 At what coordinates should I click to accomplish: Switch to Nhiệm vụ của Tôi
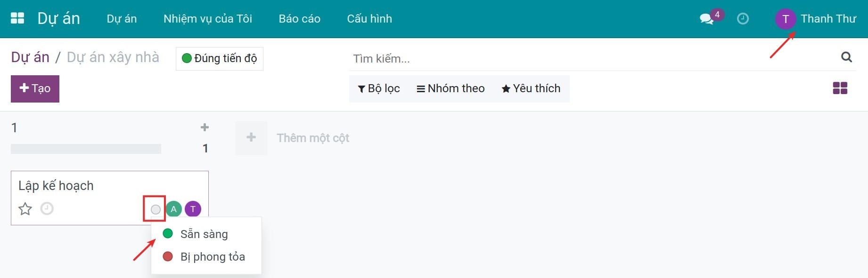pos(207,19)
